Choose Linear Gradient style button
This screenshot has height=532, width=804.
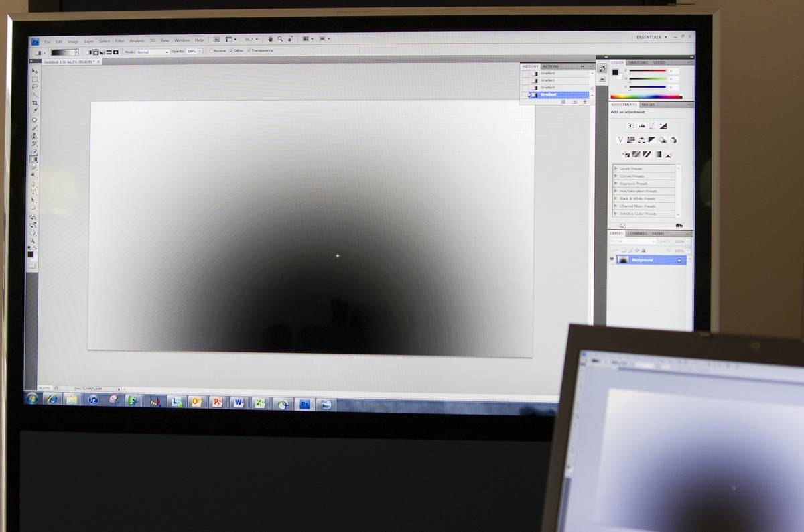[x=89, y=52]
